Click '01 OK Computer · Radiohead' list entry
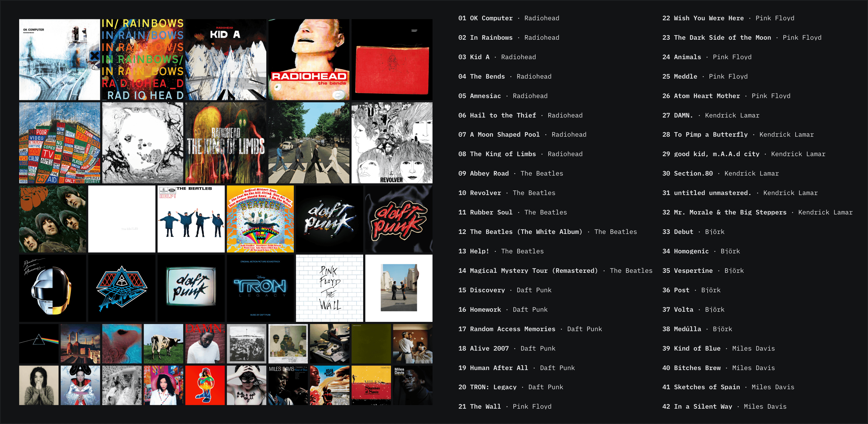Viewport: 868px width, 424px height. [508, 18]
